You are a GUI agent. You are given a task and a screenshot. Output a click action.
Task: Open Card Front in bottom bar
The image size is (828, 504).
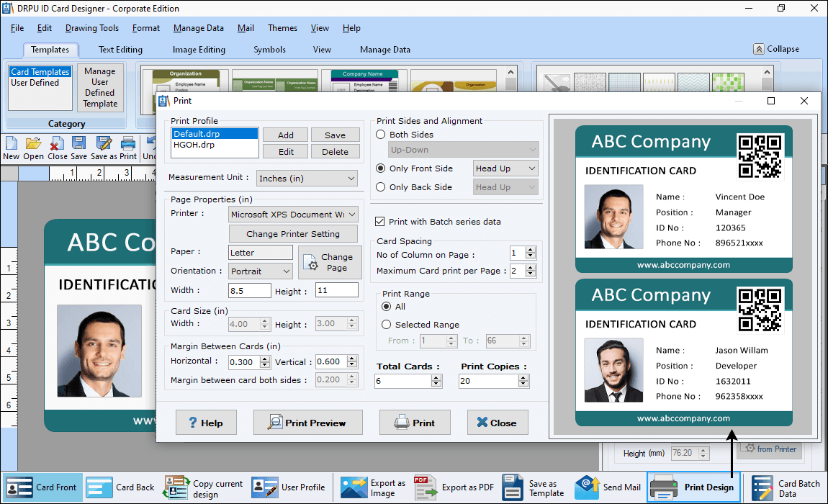pyautogui.click(x=42, y=487)
